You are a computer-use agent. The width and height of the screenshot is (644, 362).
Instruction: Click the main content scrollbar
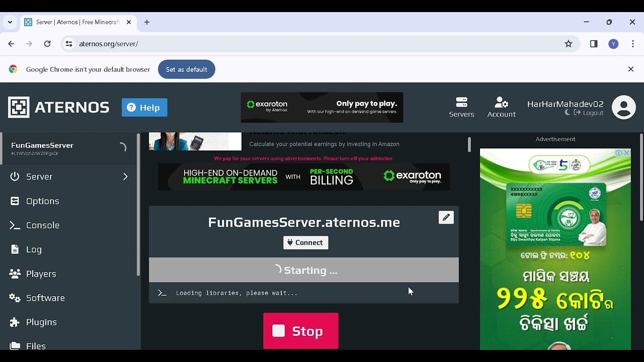[x=469, y=145]
